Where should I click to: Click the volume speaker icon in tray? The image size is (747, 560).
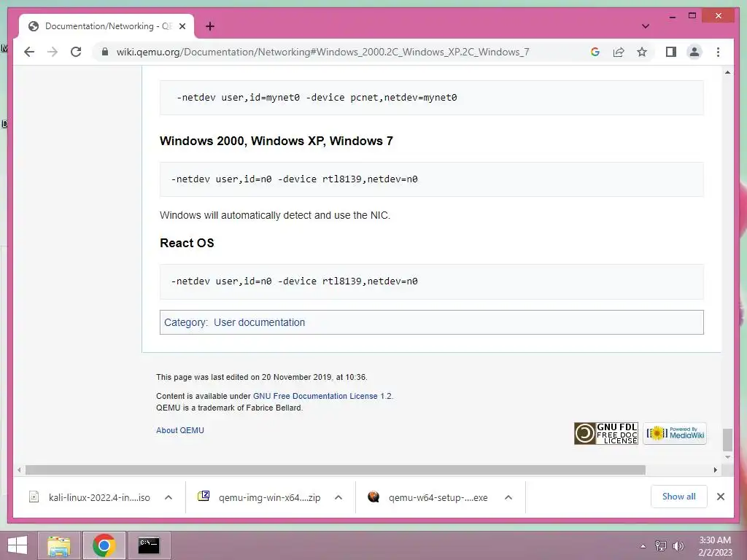click(678, 546)
